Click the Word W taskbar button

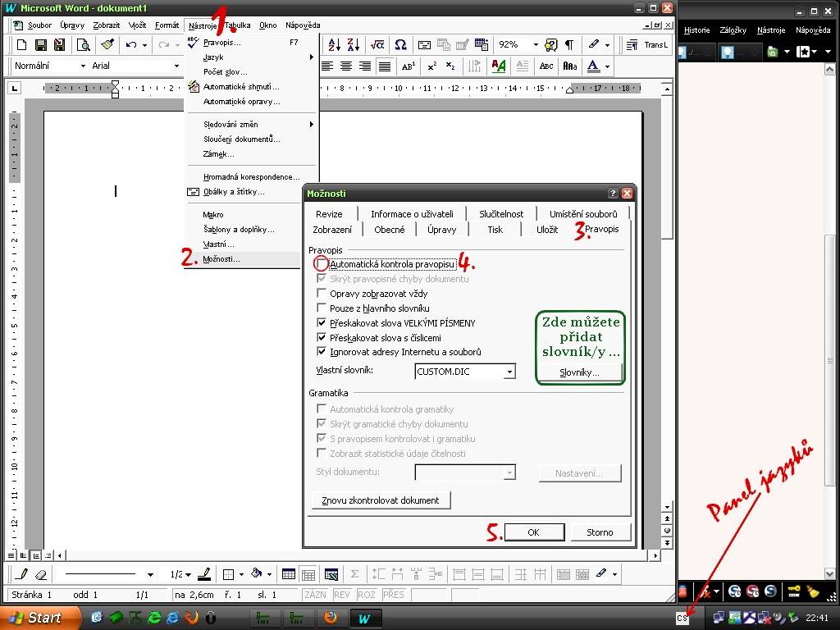(365, 619)
